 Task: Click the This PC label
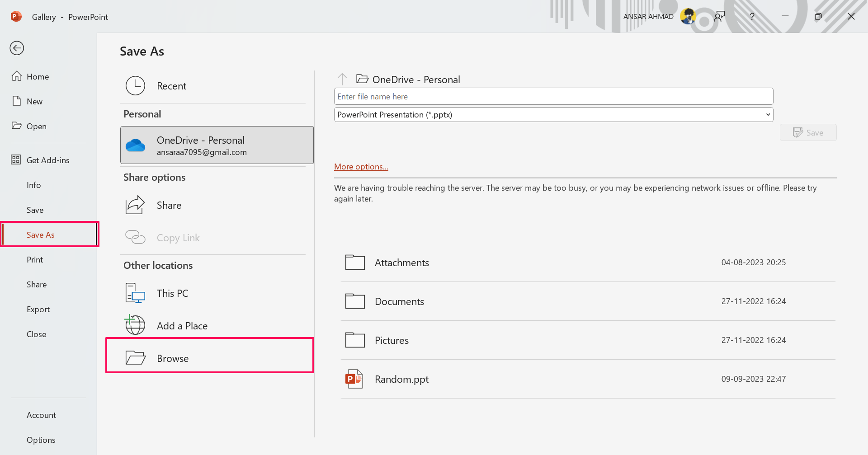coord(172,293)
